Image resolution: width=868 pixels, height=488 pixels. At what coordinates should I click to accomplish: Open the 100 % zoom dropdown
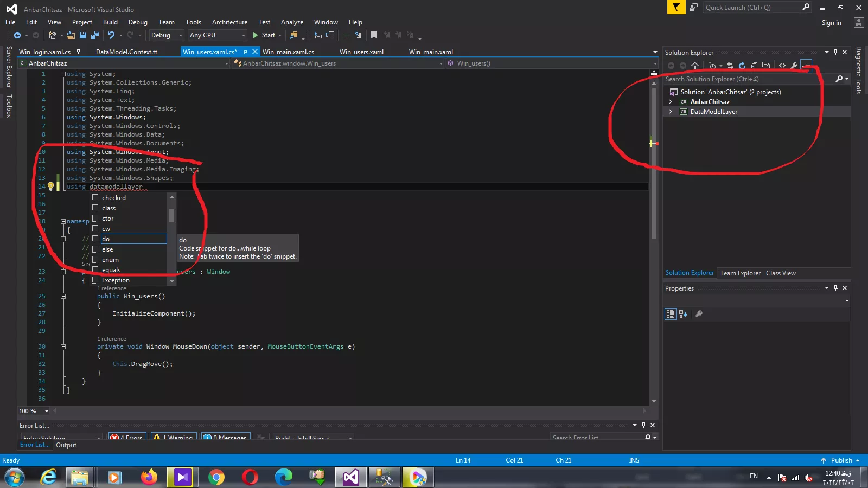click(x=34, y=411)
